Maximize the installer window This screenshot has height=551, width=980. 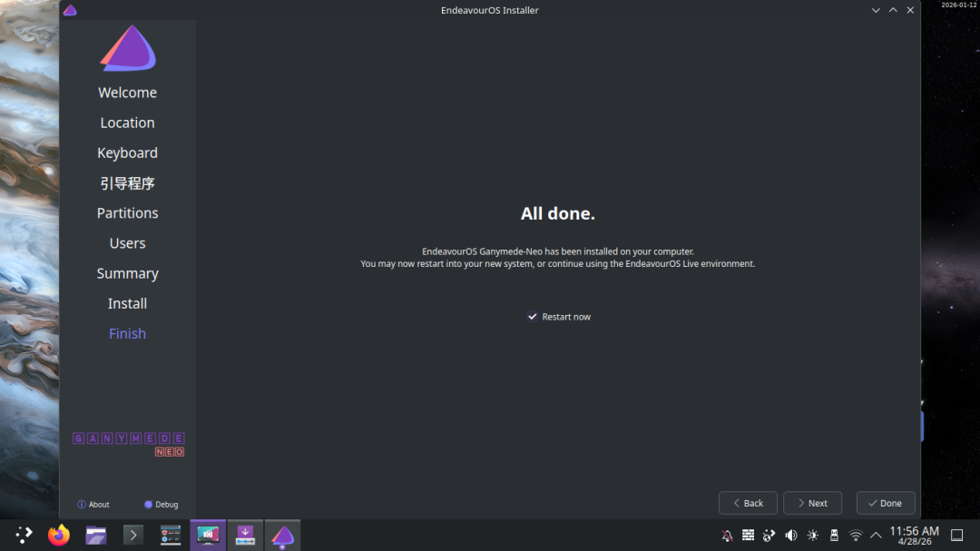click(893, 10)
